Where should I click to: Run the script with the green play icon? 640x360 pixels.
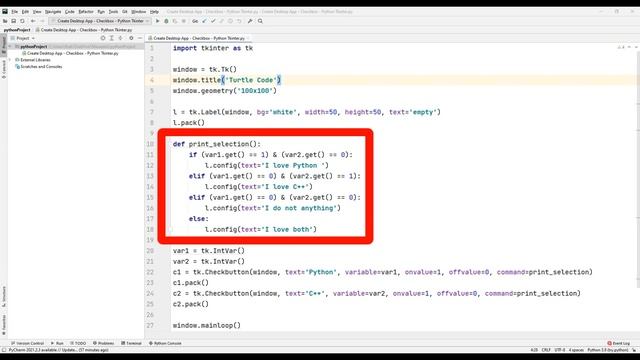pos(158,21)
